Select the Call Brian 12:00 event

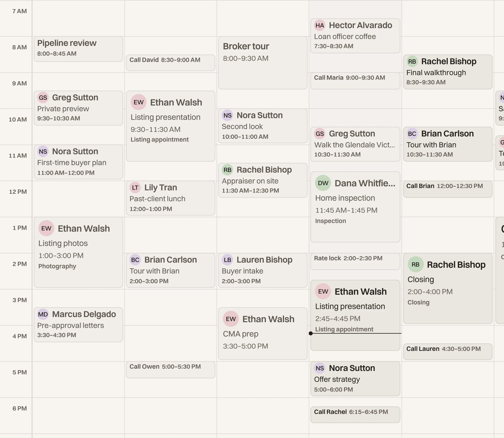point(448,189)
